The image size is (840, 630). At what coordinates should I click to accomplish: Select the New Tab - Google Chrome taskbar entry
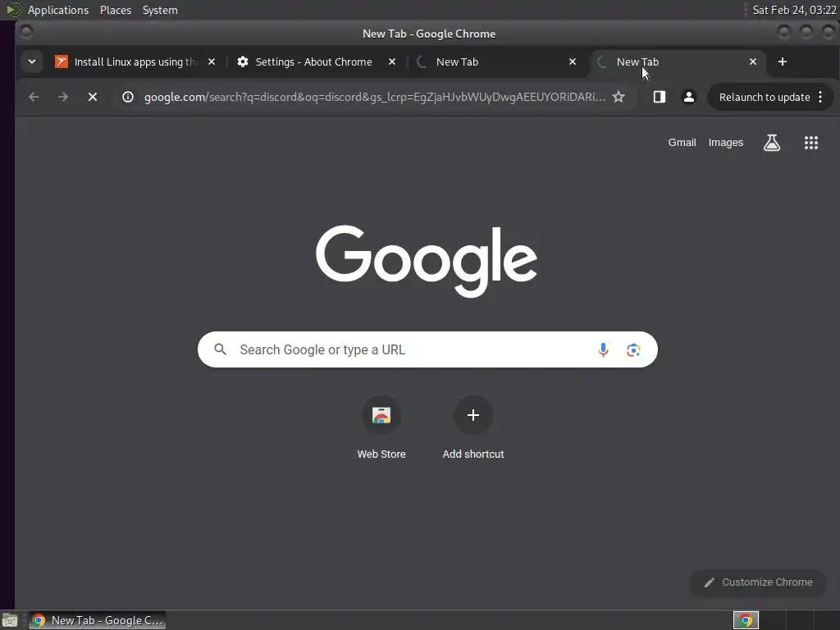click(x=97, y=620)
